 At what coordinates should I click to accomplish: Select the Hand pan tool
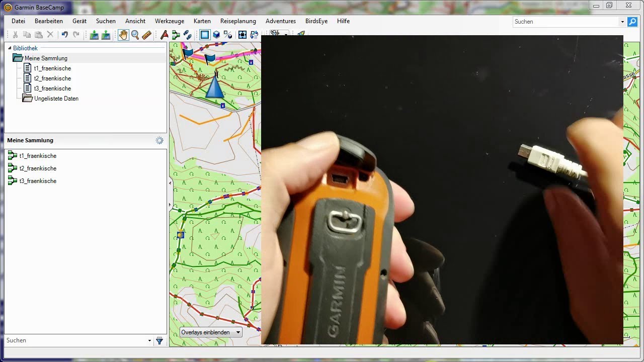click(123, 35)
